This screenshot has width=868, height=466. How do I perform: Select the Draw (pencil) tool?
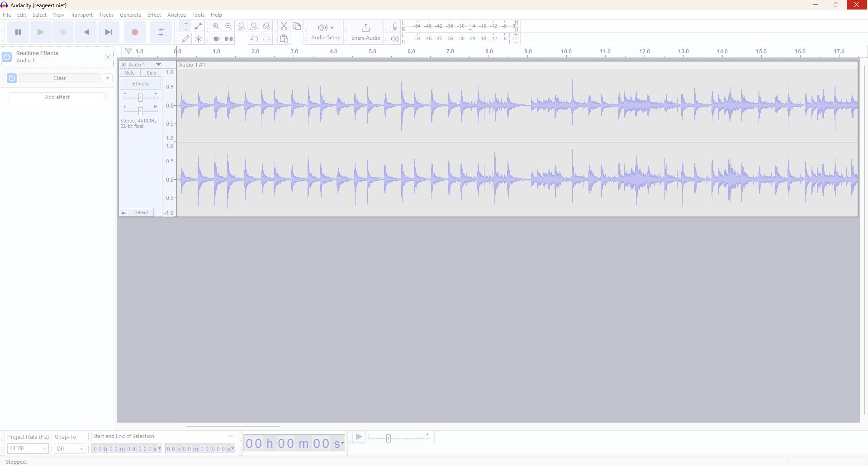pyautogui.click(x=185, y=39)
